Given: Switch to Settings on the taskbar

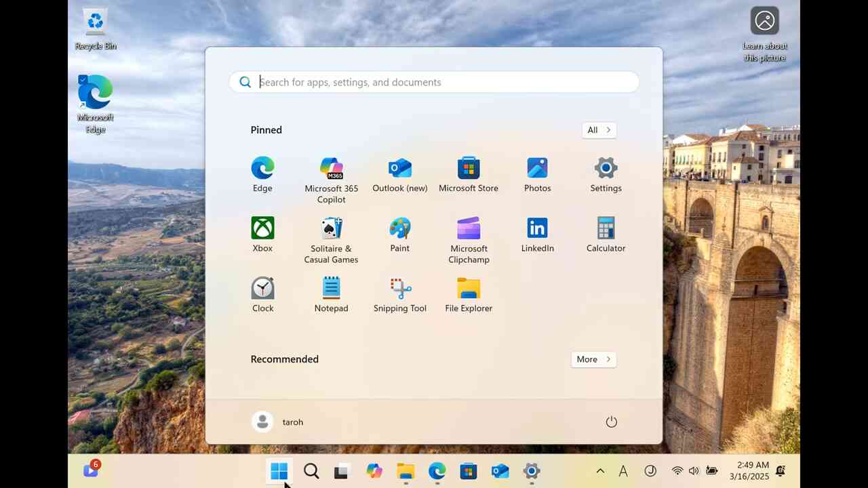Looking at the screenshot, I should pyautogui.click(x=532, y=471).
